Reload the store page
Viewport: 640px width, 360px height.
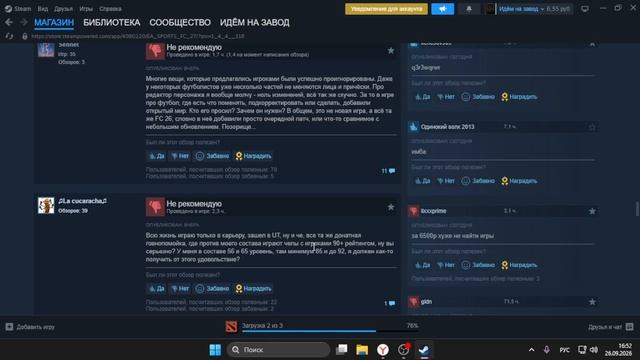(x=9, y=36)
